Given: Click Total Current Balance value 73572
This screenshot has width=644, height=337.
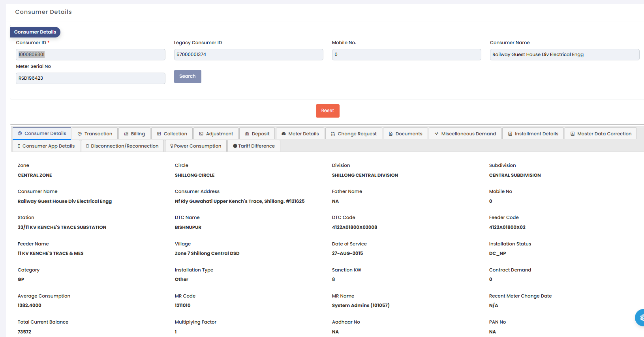Looking at the screenshot, I should (24, 332).
